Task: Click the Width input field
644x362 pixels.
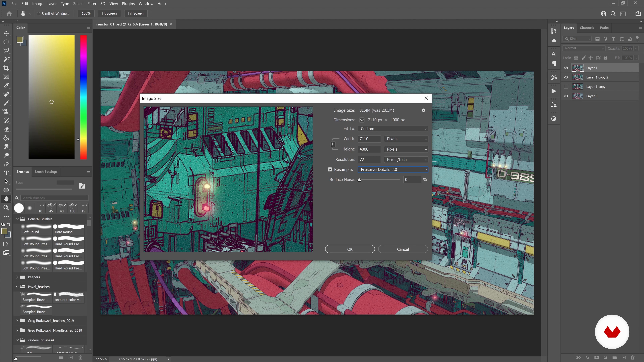Action: (x=369, y=139)
